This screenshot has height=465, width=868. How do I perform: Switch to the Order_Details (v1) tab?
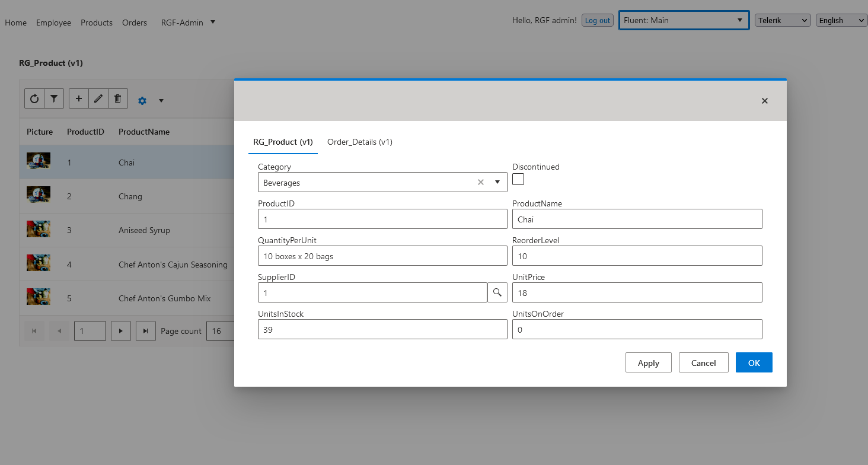coord(360,142)
